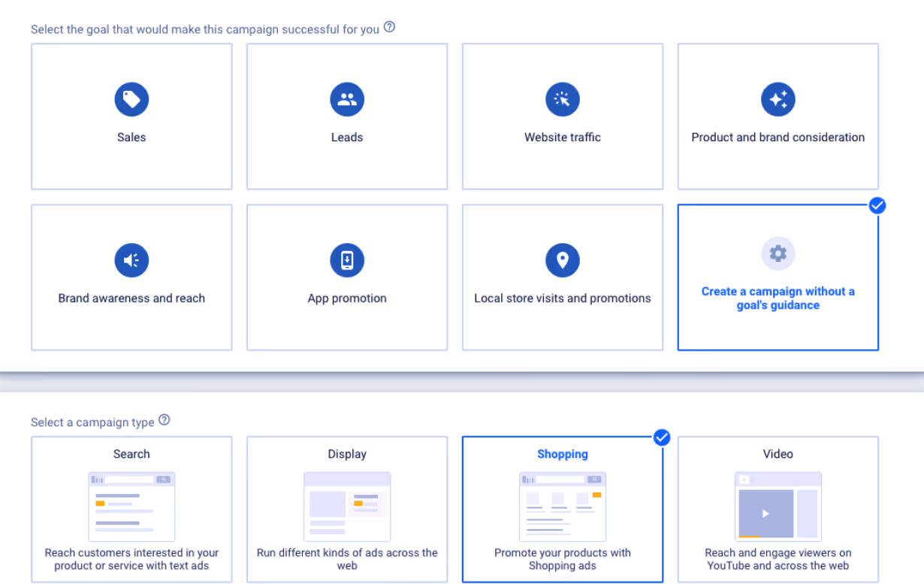The height and width of the screenshot is (584, 924).
Task: Click the Brand awareness megaphone icon
Action: coord(131,260)
